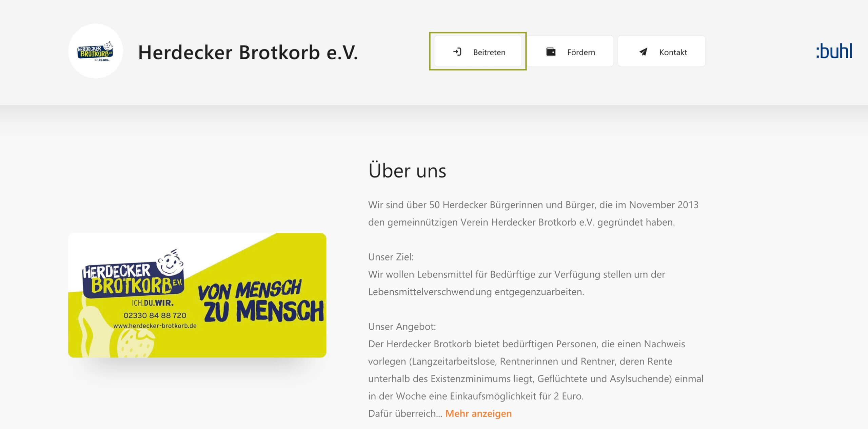Select the Beitreten button label
Image resolution: width=868 pixels, height=429 pixels.
point(489,52)
